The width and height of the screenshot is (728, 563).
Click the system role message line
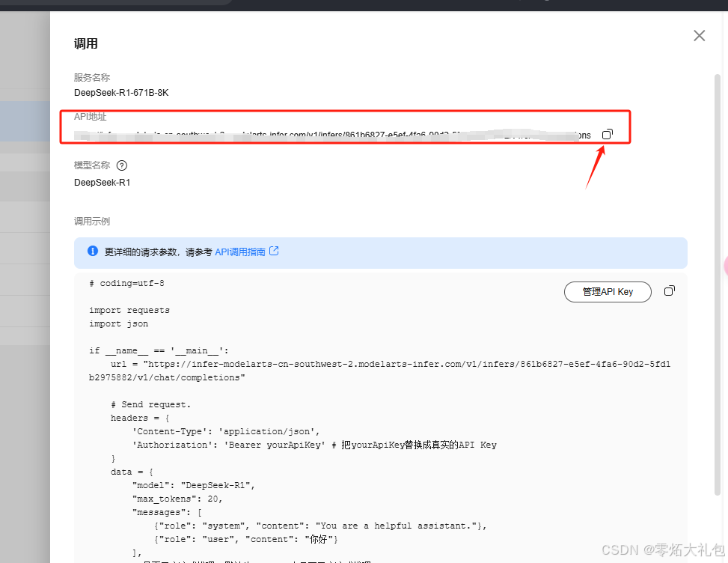pyautogui.click(x=320, y=526)
